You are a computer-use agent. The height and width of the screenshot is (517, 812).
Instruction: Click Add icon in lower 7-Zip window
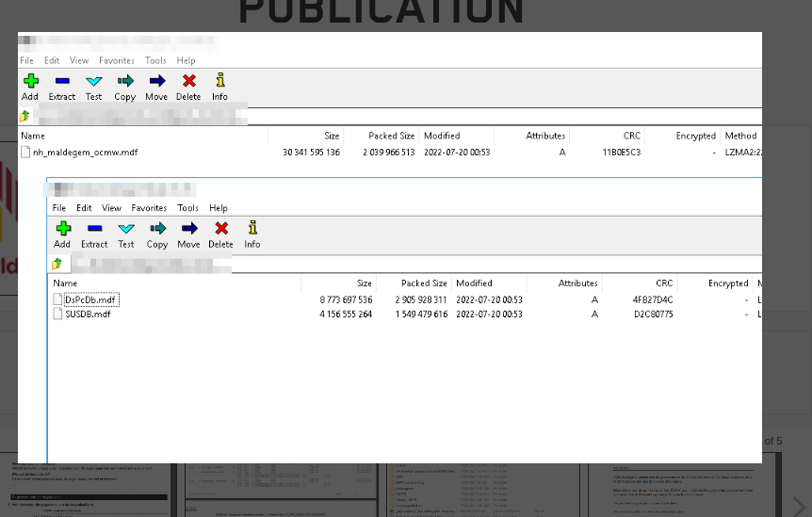point(63,228)
